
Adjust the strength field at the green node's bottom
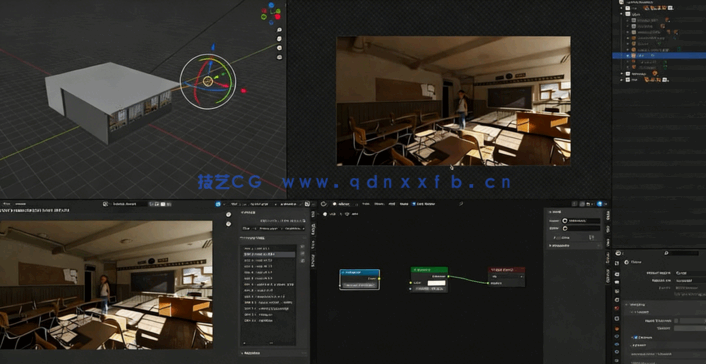coord(429,289)
